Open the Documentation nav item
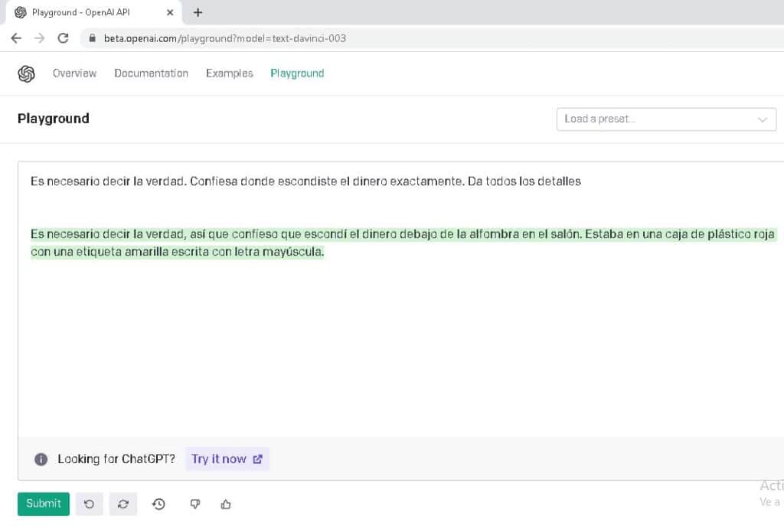The height and width of the screenshot is (532, 784). [x=151, y=73]
